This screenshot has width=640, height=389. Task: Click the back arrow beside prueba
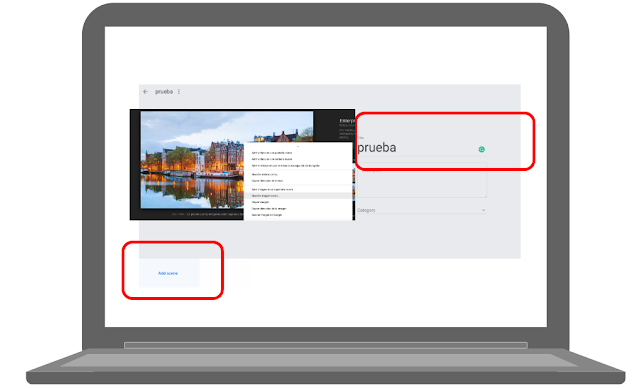[x=145, y=91]
